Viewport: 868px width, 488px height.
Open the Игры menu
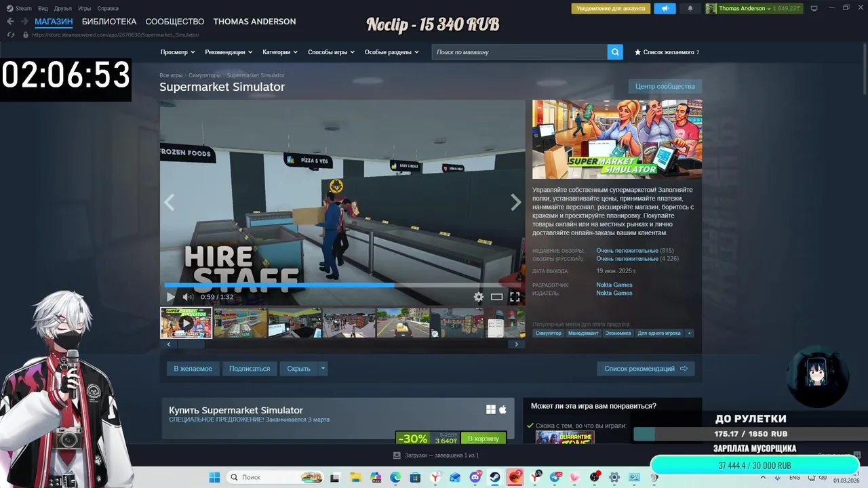click(x=84, y=8)
